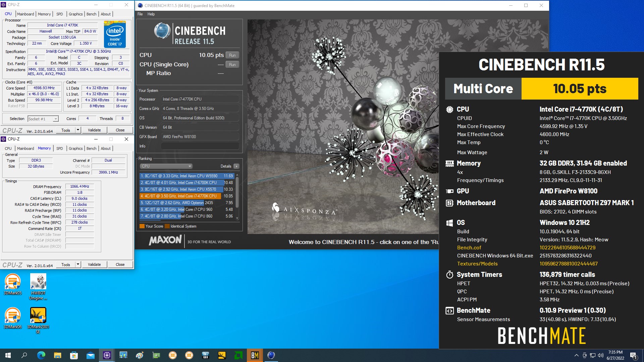Launch Microsoft Edge from the taskbar

[x=41, y=355]
